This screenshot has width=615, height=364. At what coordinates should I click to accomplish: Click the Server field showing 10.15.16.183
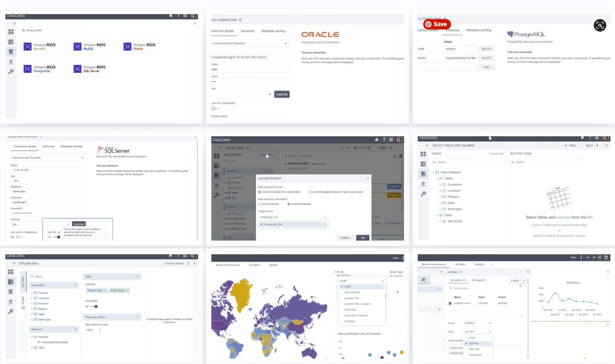click(48, 170)
